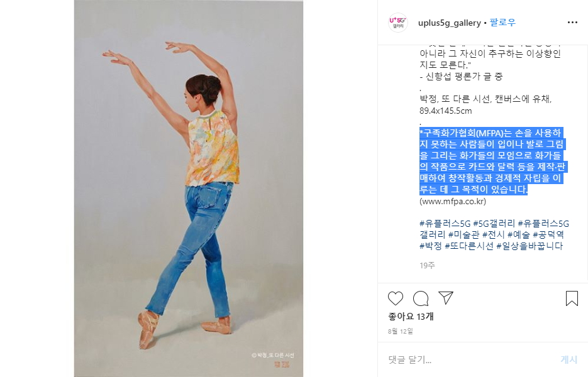The image size is (588, 377).
Task: Like the post with heart icon
Action: [x=396, y=298]
